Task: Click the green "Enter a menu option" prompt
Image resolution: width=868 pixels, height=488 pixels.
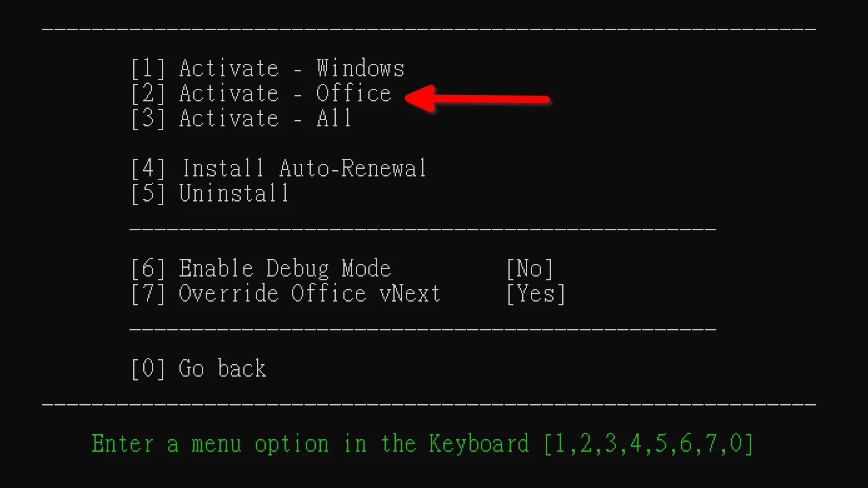Action: click(310, 444)
